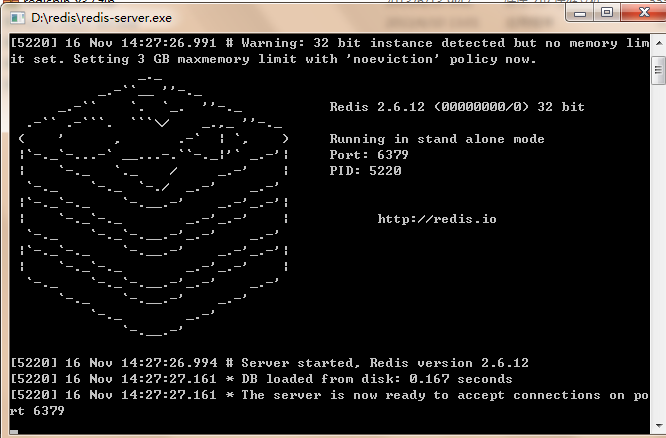Click the 'Server started, Redis version 2.6.12' log line
Viewport: 666px width, 438px height.
click(270, 363)
